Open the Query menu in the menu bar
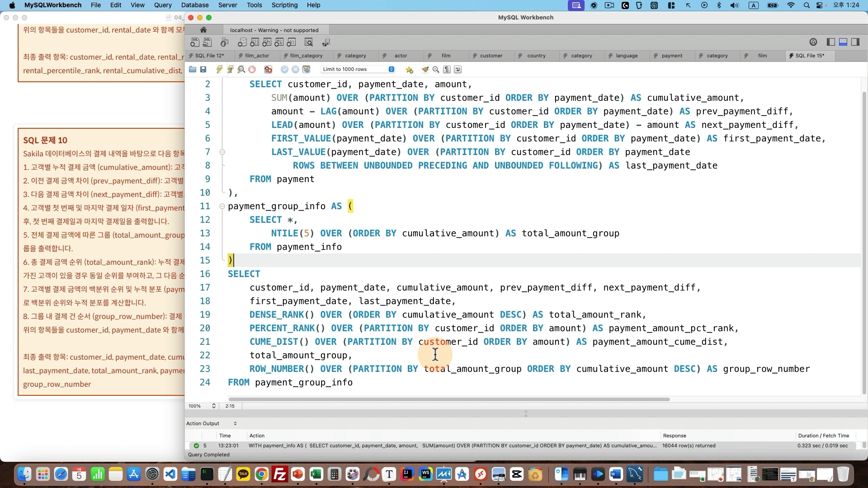This screenshot has width=868, height=488. (162, 5)
